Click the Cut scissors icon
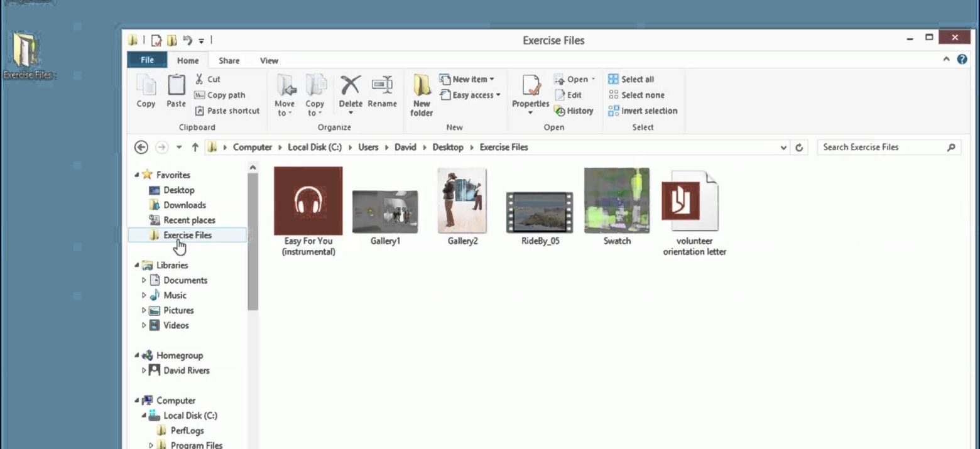This screenshot has height=449, width=980. click(x=199, y=79)
